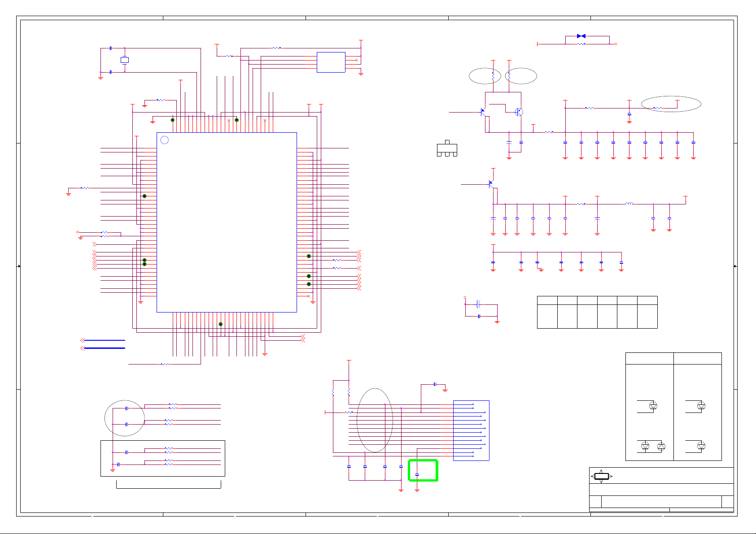Select the wide ellipse annotation at top right
Image resolution: width=756 pixels, height=534 pixels.
coord(671,104)
